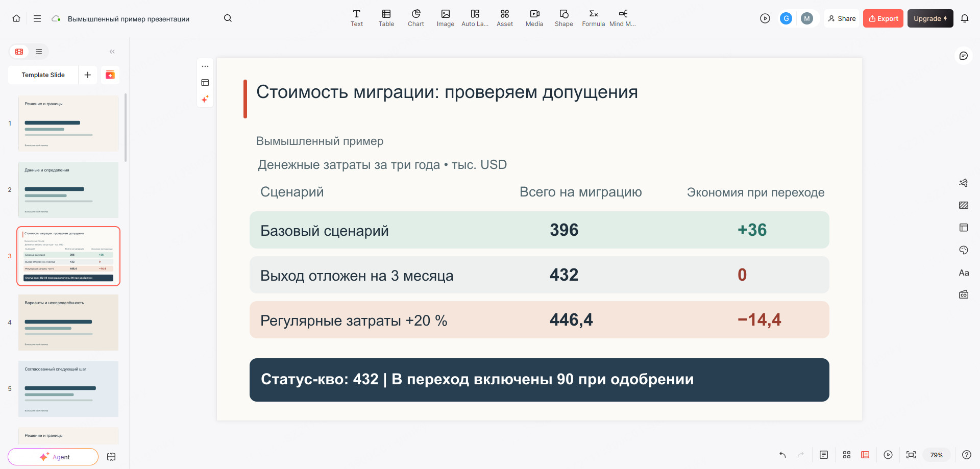Select red slide view mode icon
Screen dimensions: 980x469
point(865,455)
